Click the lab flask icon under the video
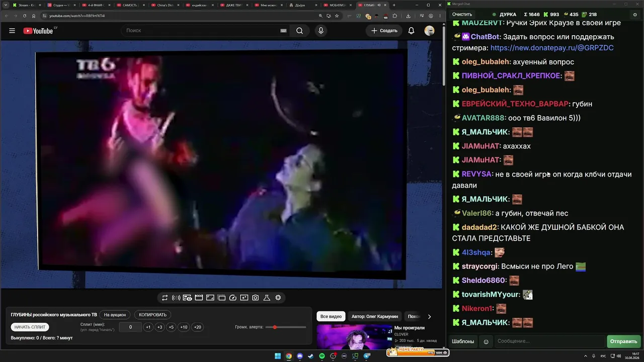 (x=267, y=298)
